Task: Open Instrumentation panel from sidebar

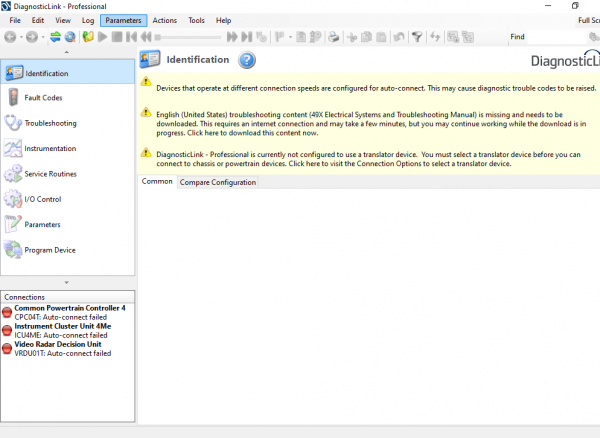Action: [x=68, y=148]
